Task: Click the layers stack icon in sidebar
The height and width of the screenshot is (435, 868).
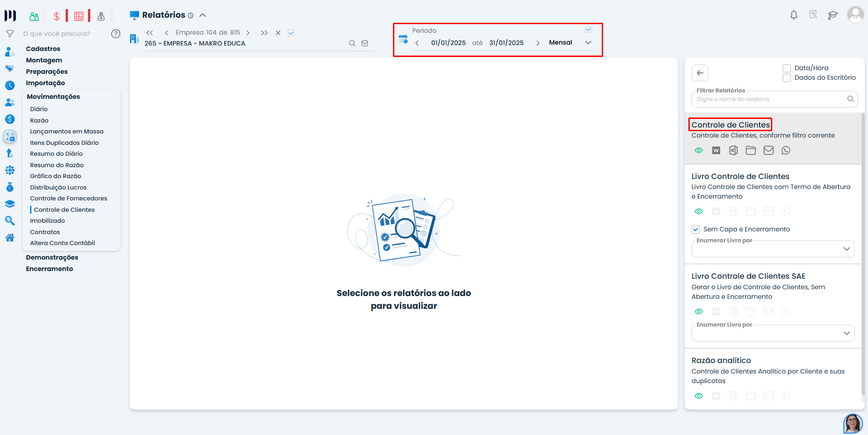Action: pyautogui.click(x=10, y=204)
